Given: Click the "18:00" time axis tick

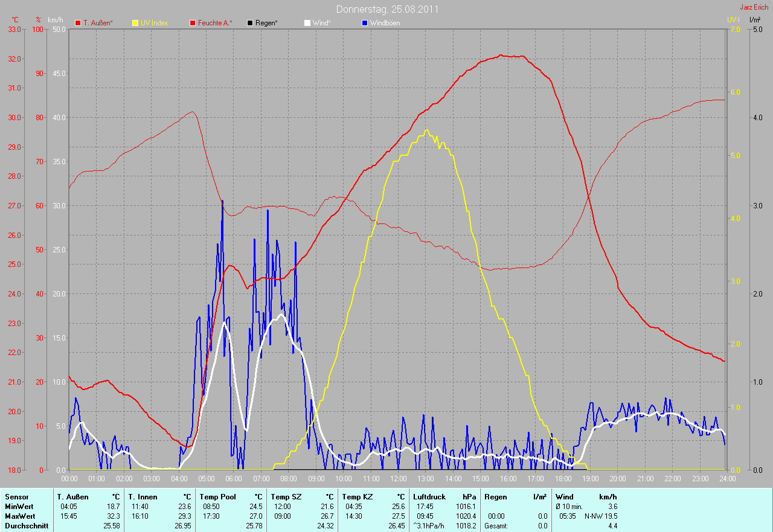Looking at the screenshot, I should click(563, 479).
